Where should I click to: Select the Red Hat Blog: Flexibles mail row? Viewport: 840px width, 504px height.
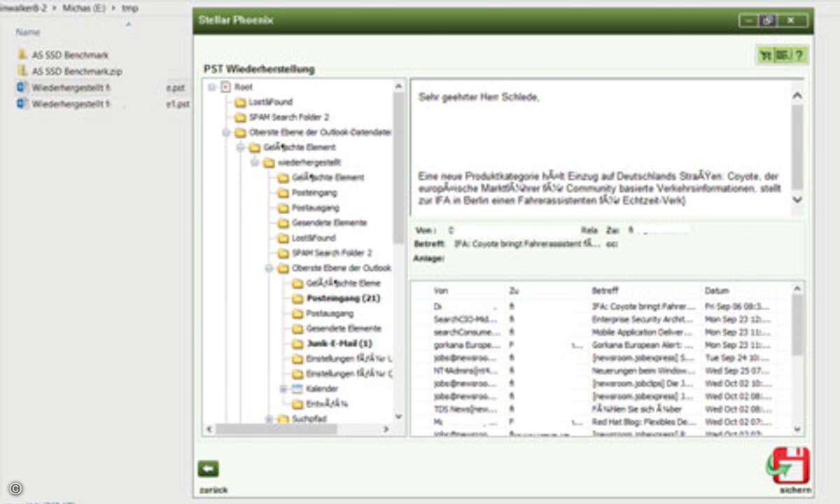click(x=601, y=422)
